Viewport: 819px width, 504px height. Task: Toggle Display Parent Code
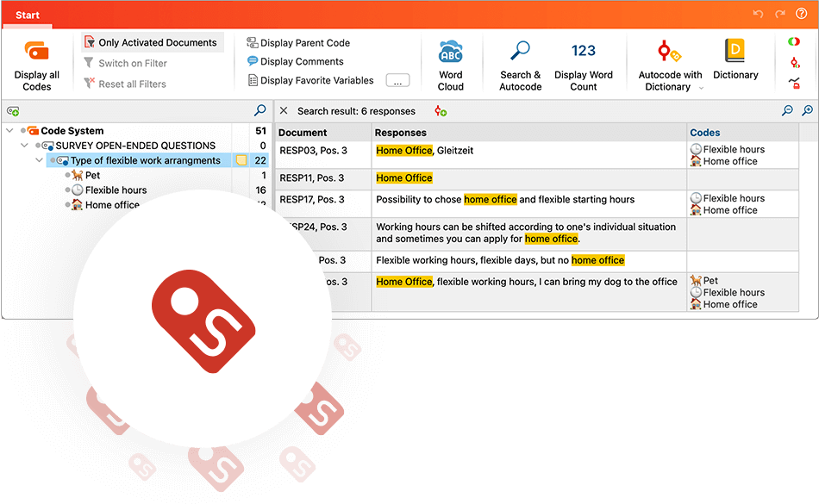pos(298,43)
